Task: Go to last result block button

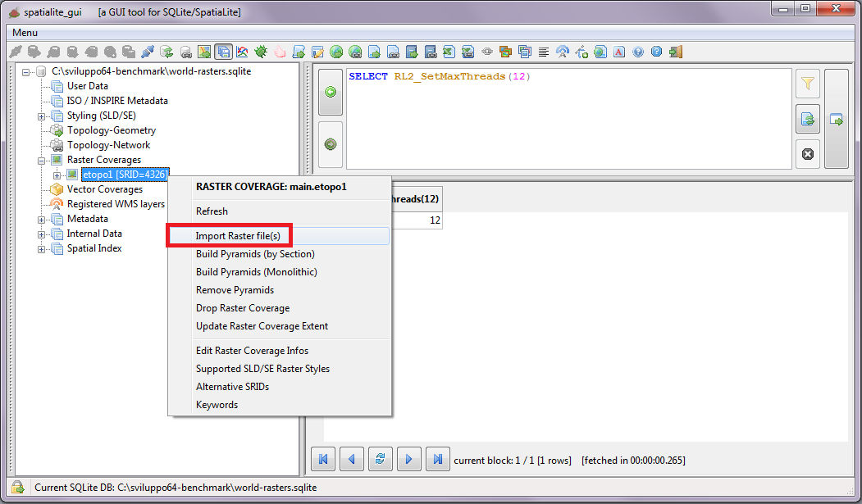Action: click(x=438, y=459)
